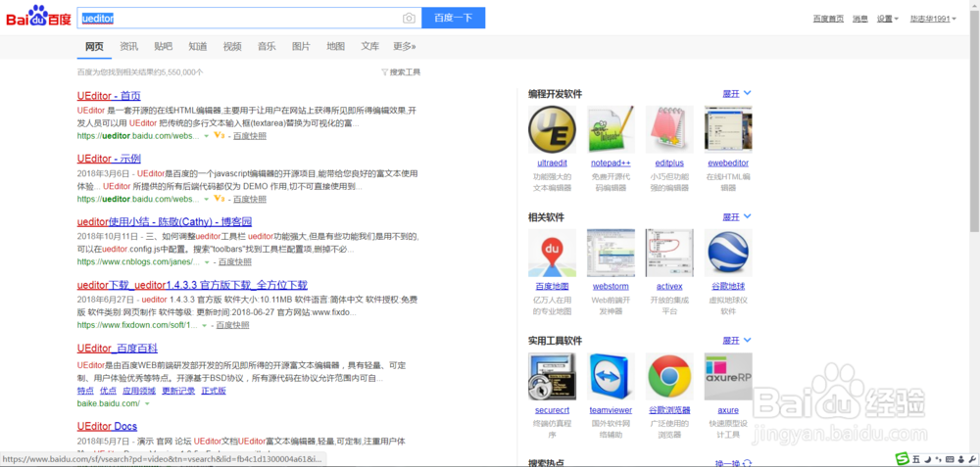
Task: Open the editplus software icon
Action: tap(669, 129)
